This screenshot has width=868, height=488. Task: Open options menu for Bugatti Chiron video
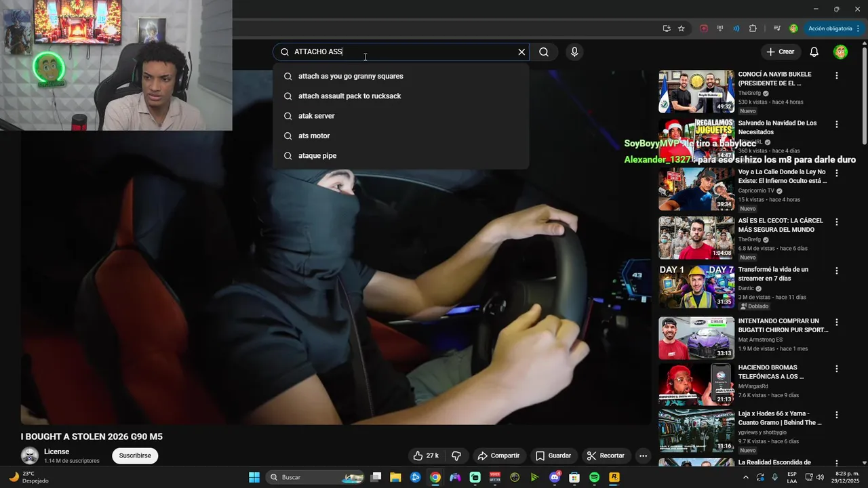[837, 322]
